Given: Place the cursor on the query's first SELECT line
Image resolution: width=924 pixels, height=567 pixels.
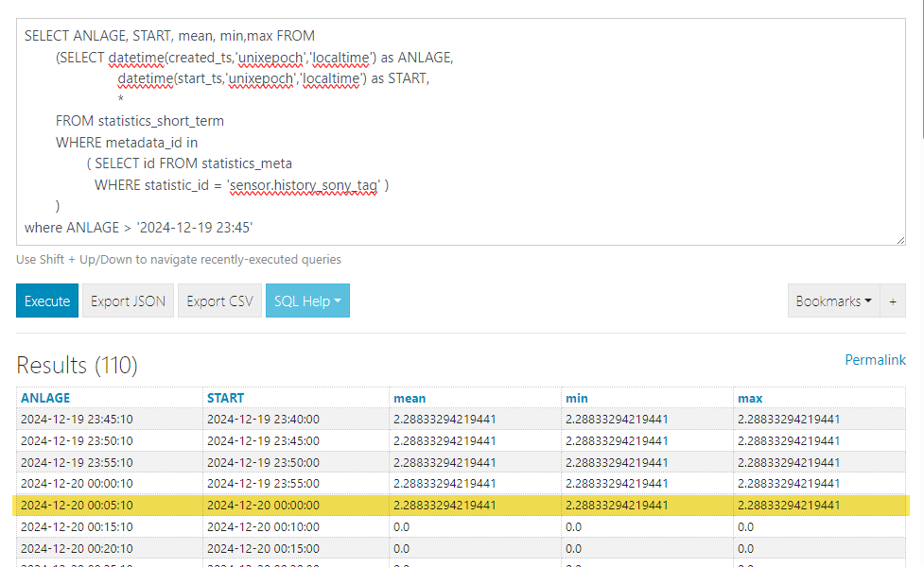Looking at the screenshot, I should pos(170,36).
